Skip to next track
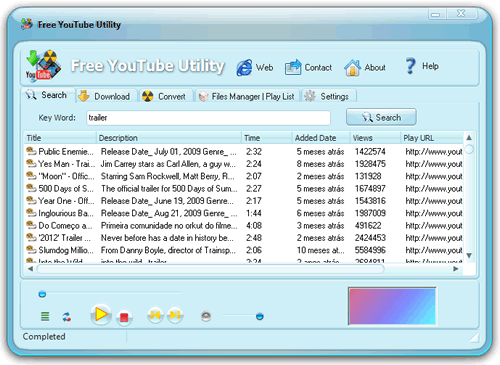Screen dimensions: 500x365 [x=175, y=315]
